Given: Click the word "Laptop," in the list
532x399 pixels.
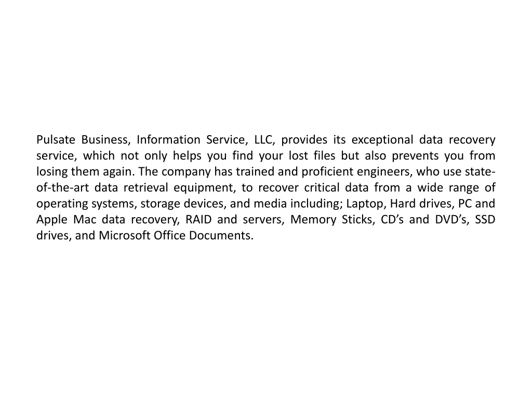Looking at the screenshot, I should coord(365,204).
